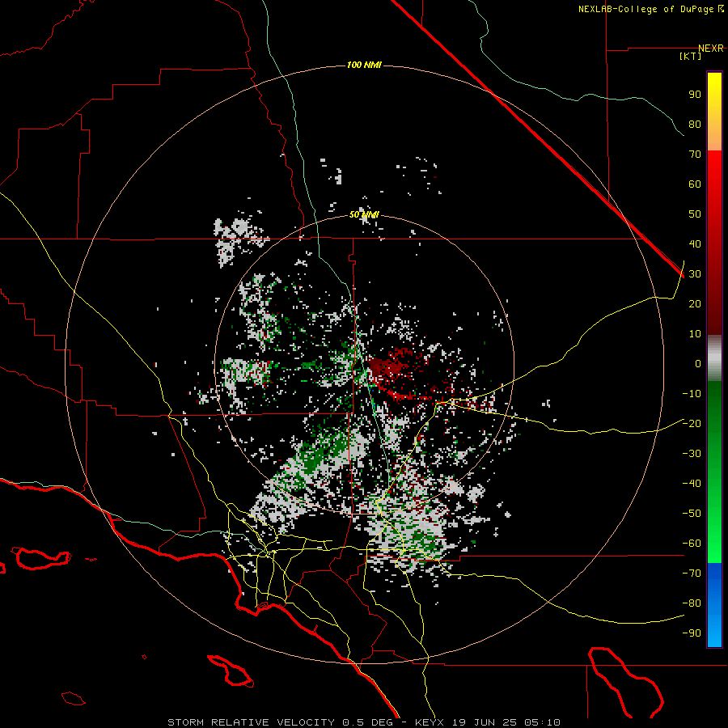Click the 20 value on the velocity scale

[695, 304]
